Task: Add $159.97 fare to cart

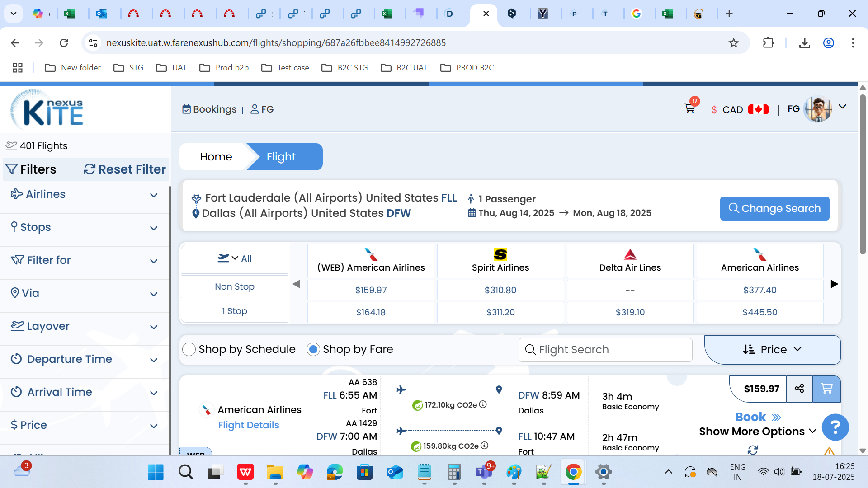Action: coord(826,389)
